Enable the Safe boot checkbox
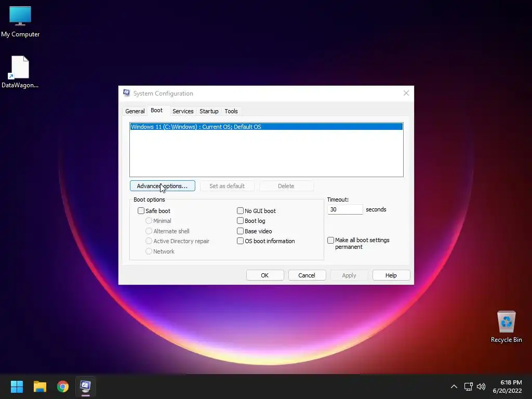532x399 pixels. [x=141, y=211]
